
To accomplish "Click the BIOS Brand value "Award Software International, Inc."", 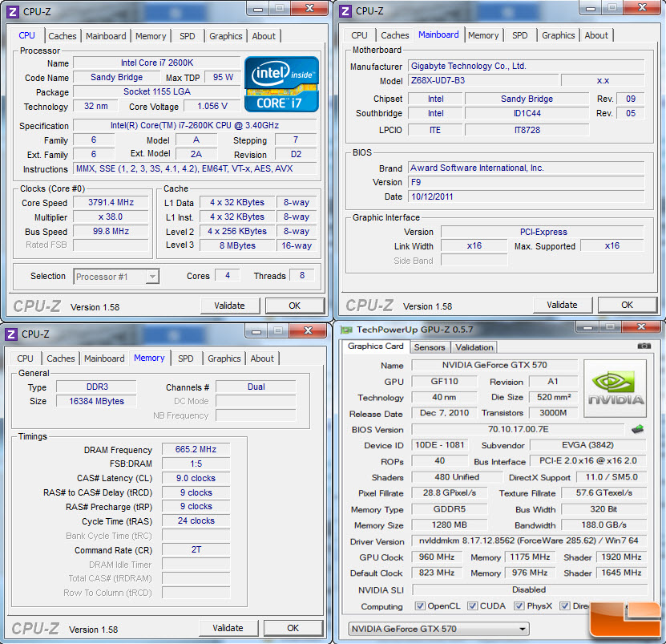I will click(x=527, y=168).
